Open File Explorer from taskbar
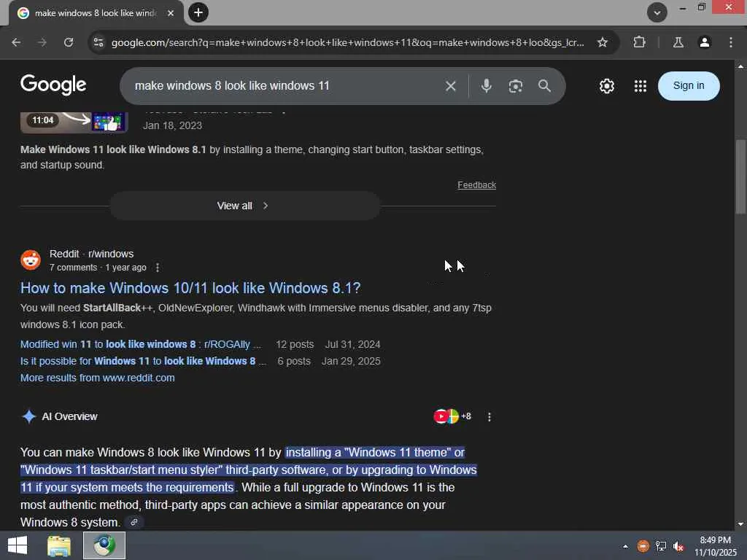Viewport: 747px width, 560px height. (x=59, y=545)
